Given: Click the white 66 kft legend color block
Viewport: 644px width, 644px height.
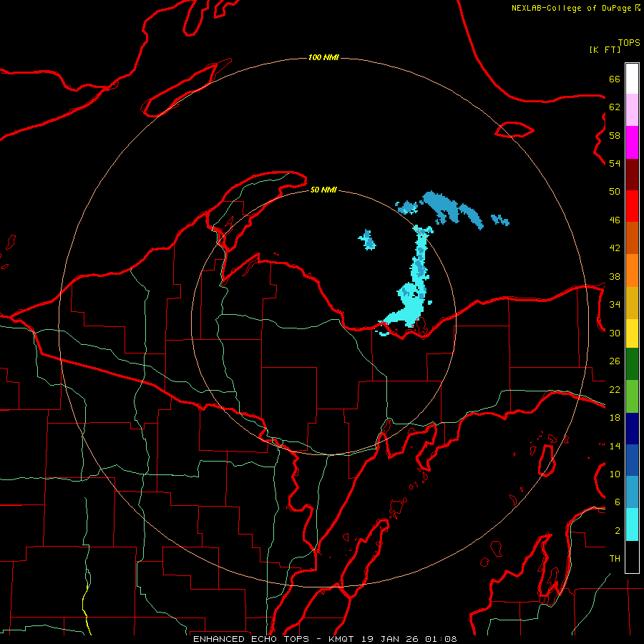Looking at the screenshot, I should [x=632, y=79].
